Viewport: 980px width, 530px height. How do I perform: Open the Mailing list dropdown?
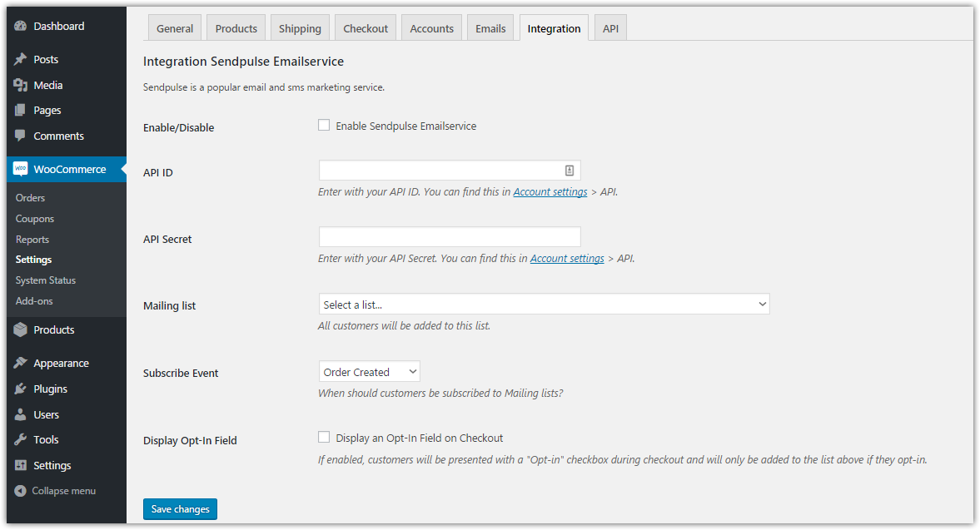point(544,305)
